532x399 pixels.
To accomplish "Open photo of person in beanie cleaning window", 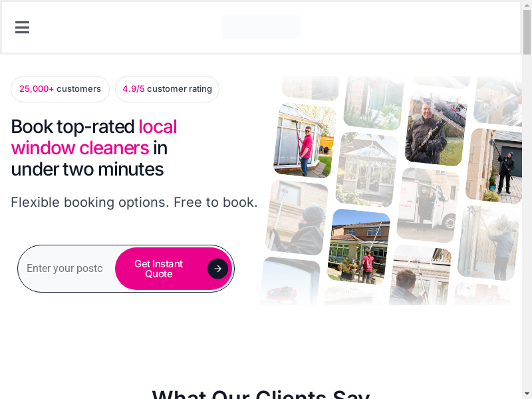I will point(297,217).
